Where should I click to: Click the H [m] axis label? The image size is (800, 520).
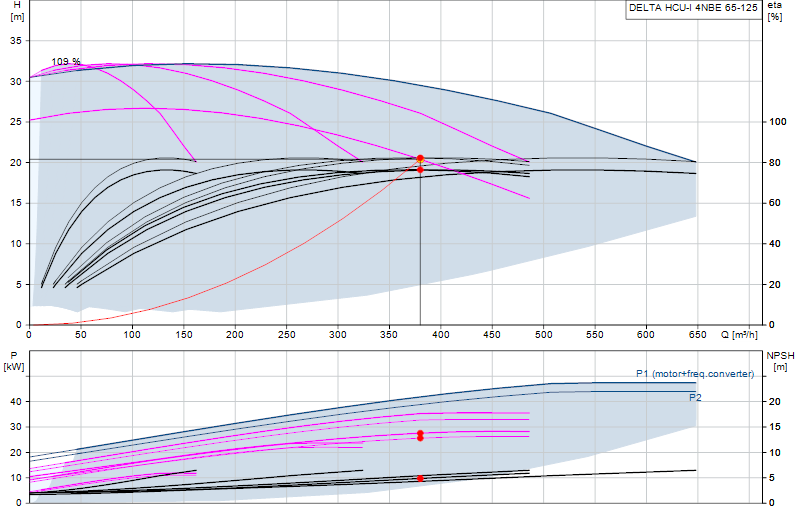17,11
